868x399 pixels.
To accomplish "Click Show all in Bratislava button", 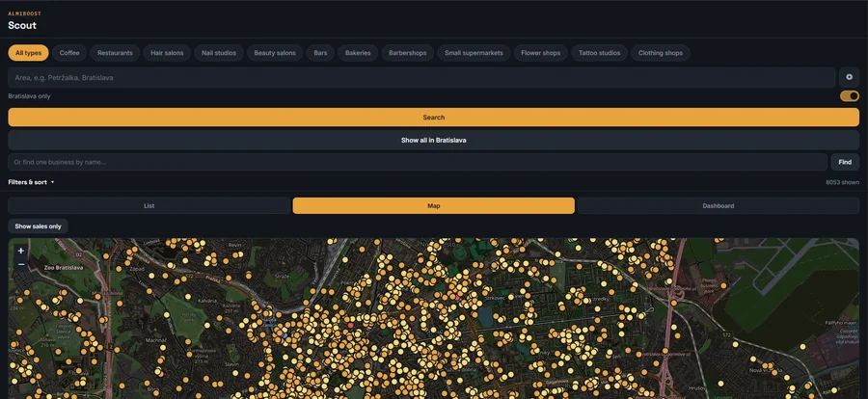I will tap(433, 140).
